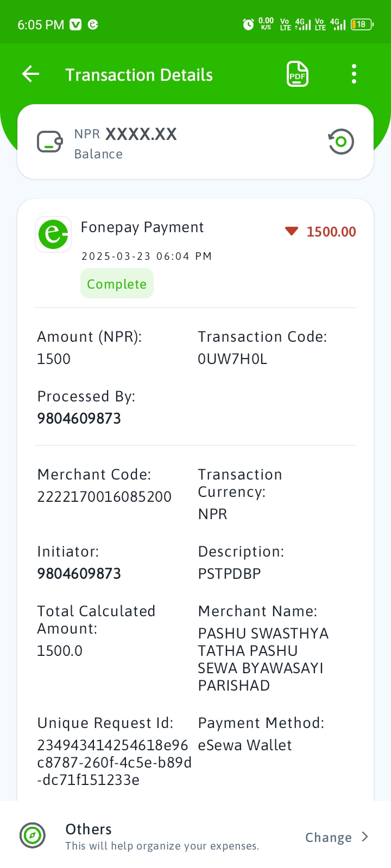Tap the hidden NPR XXXX.XX balance text
The width and height of the screenshot is (391, 868).
[125, 134]
